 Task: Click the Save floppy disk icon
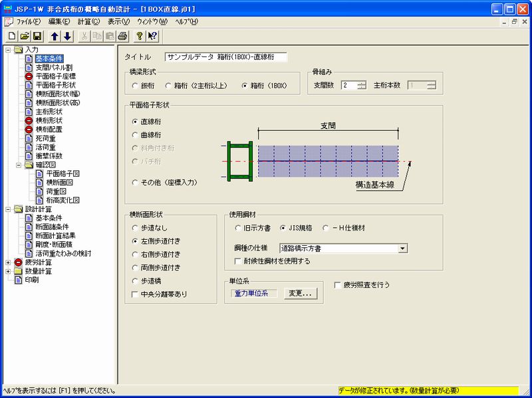tap(37, 36)
